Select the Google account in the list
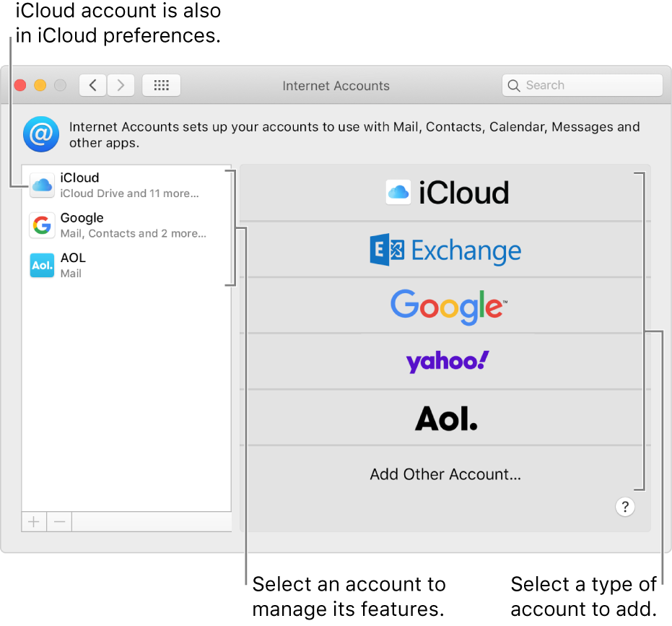The width and height of the screenshot is (672, 626). 126,225
